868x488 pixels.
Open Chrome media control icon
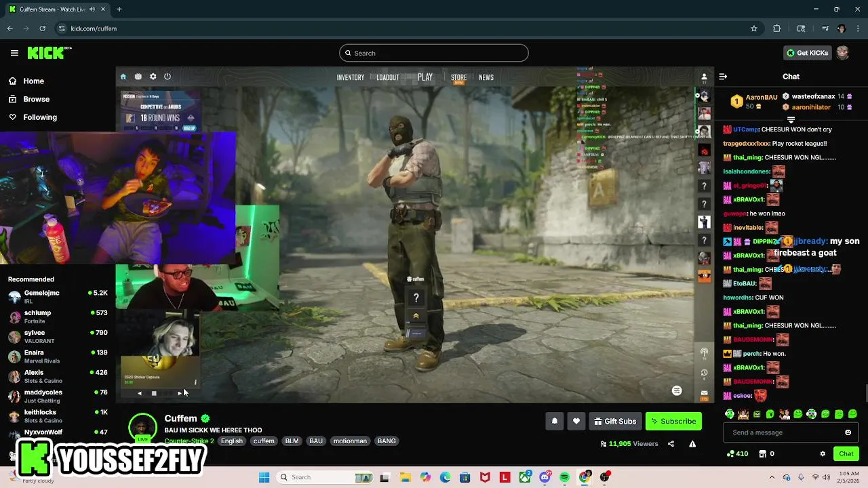coord(825,28)
